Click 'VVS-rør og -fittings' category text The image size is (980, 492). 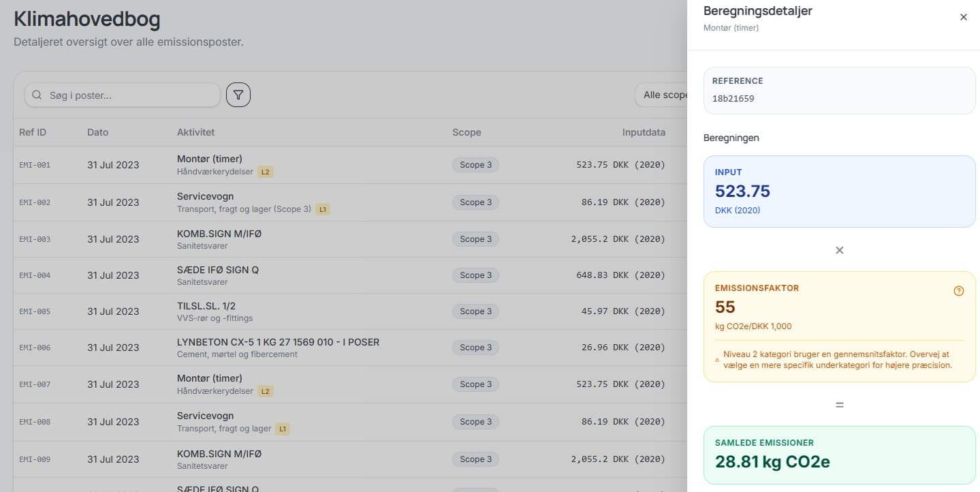point(215,318)
